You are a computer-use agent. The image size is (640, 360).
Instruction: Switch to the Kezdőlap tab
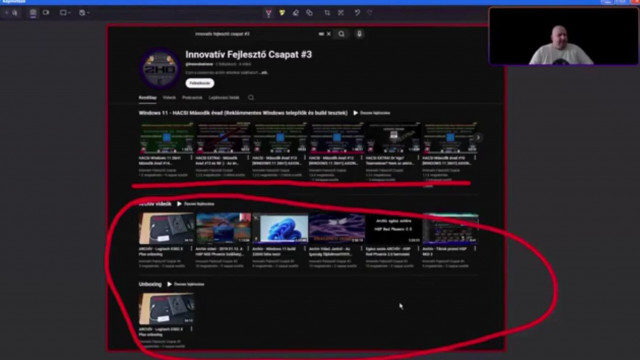point(147,98)
